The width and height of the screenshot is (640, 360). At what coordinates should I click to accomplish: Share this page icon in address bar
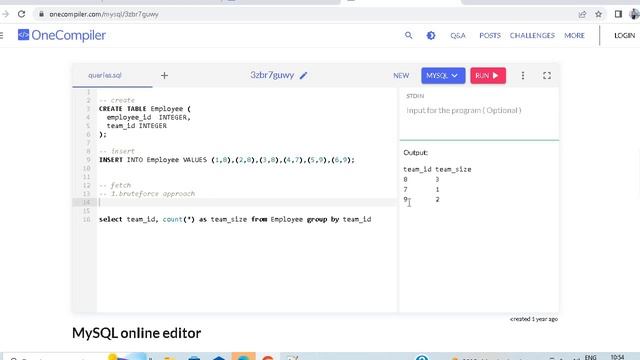[582, 14]
